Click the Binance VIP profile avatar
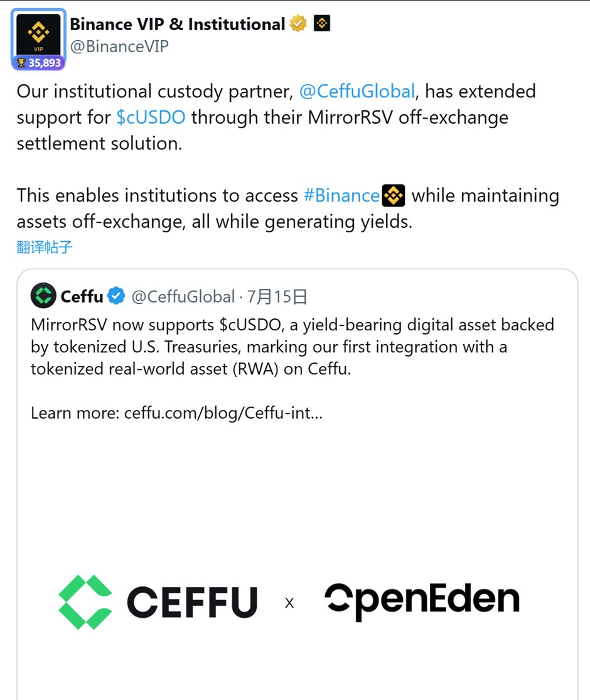 [x=38, y=35]
